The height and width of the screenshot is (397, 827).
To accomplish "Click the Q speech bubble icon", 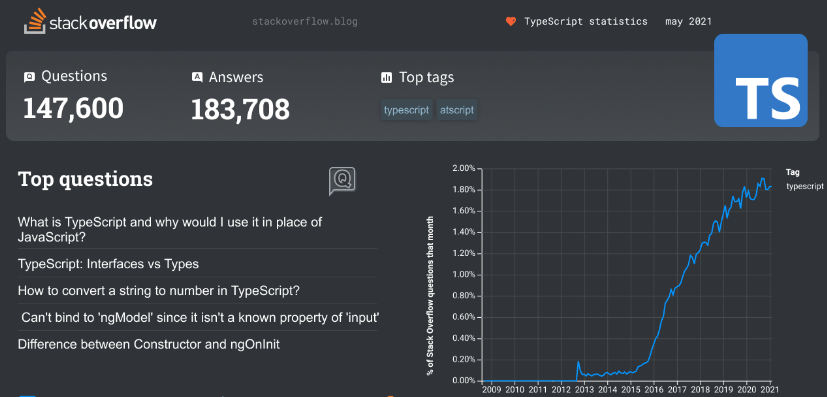I will [x=342, y=181].
